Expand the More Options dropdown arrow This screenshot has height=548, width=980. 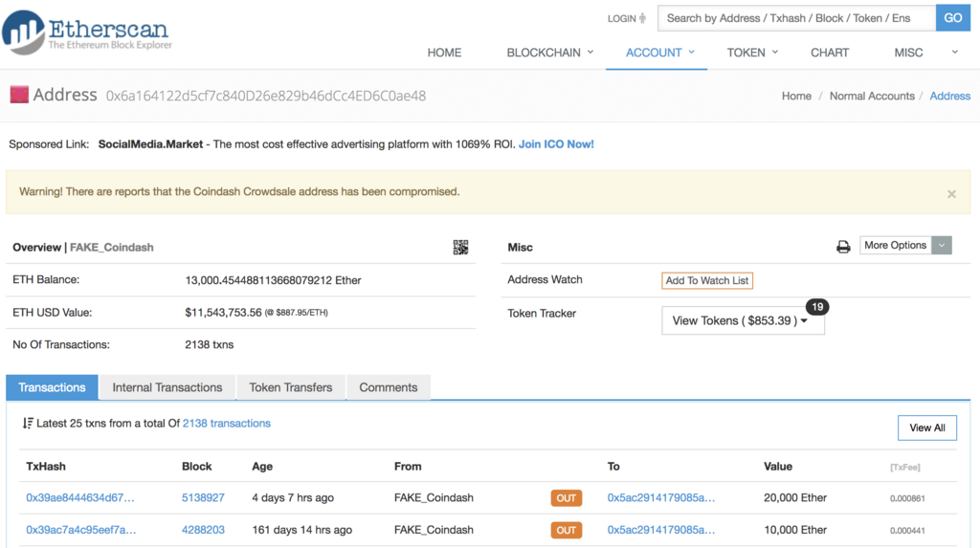(x=942, y=246)
